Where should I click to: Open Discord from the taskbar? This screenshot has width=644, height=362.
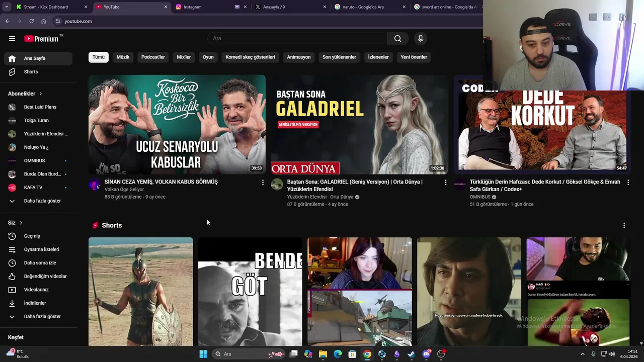pos(427,354)
